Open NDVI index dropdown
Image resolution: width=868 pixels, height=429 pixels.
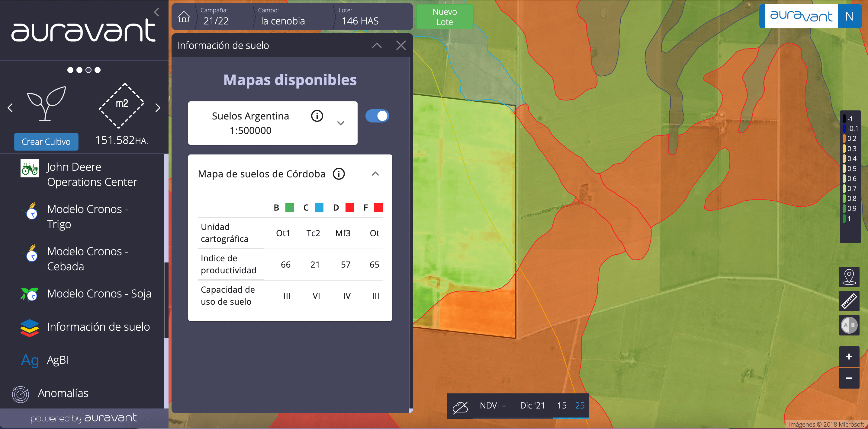coord(493,406)
